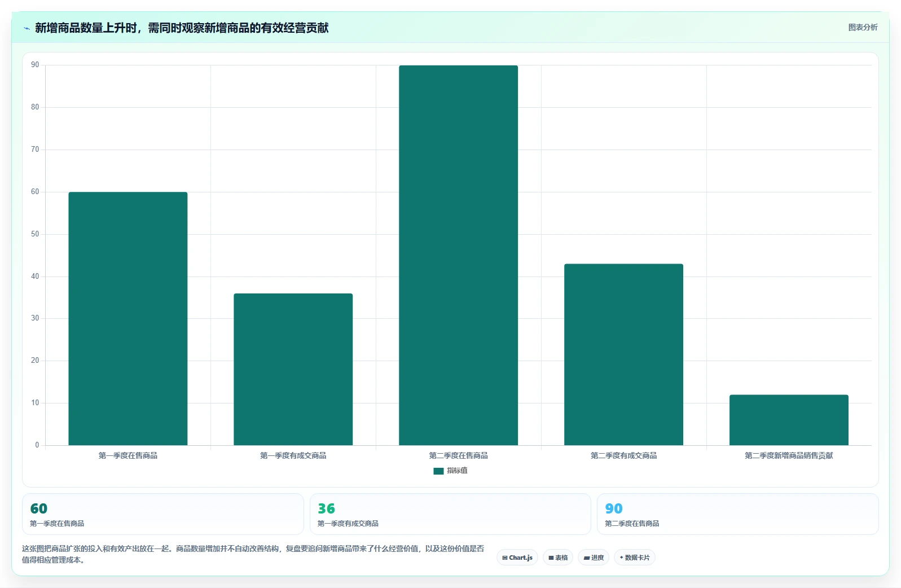This screenshot has width=901, height=588.
Task: Click the 表格 tag chip
Action: (x=558, y=558)
